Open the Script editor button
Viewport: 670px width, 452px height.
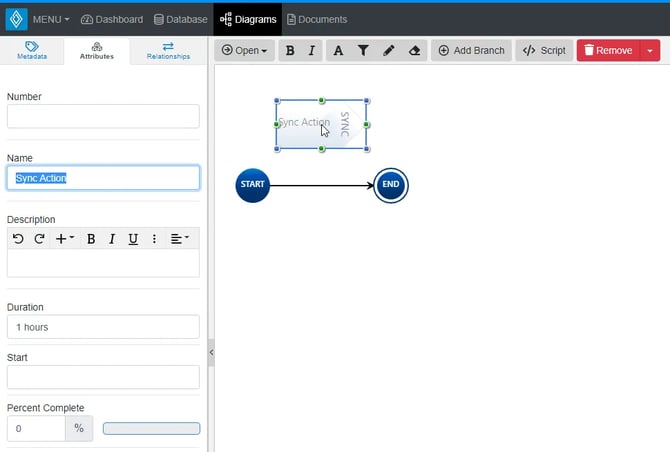tap(544, 50)
